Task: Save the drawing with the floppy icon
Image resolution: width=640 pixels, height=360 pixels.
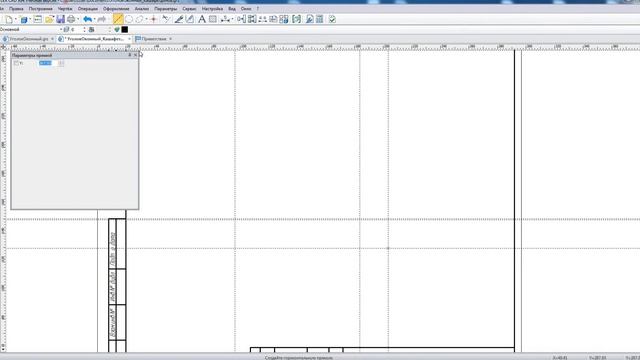Action: tap(60, 19)
